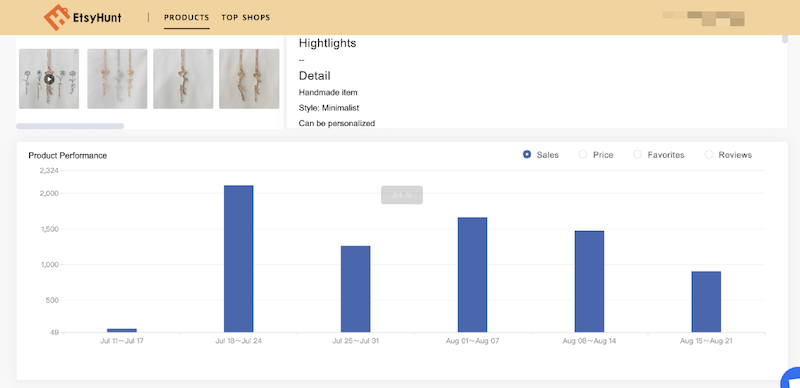The width and height of the screenshot is (800, 388).
Task: Click the EtsyHunt logo
Action: coord(83,17)
